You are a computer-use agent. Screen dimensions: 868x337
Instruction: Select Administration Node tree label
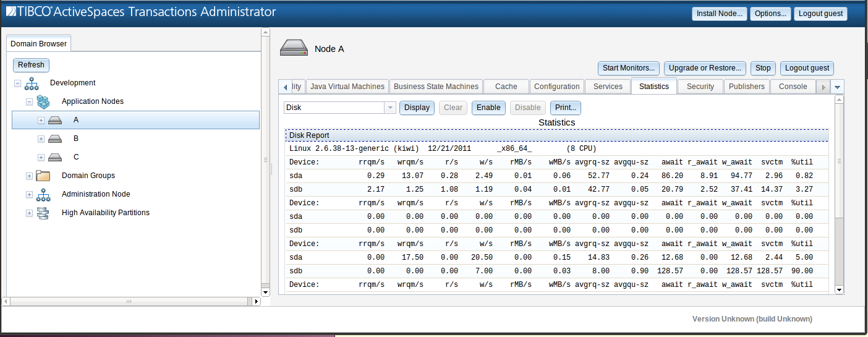pos(96,194)
